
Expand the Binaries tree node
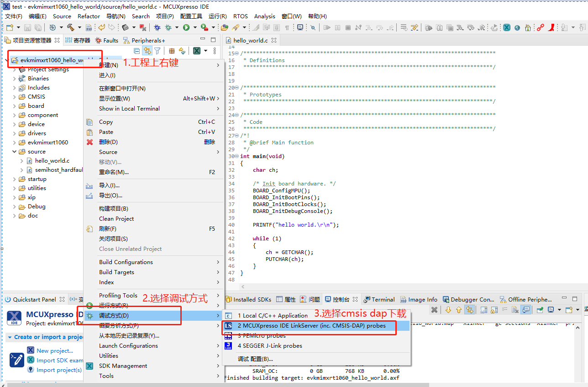(14, 79)
